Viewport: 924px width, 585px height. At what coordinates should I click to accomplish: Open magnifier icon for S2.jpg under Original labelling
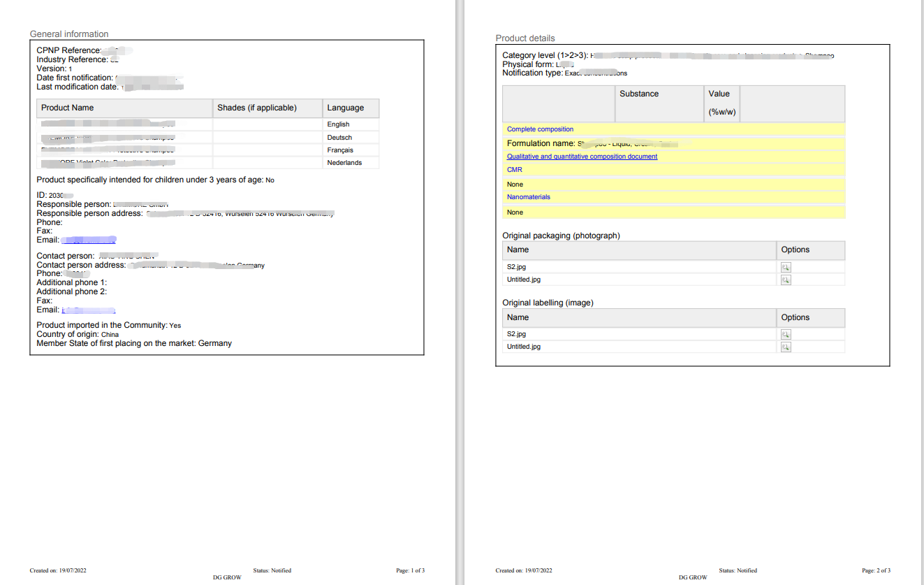pos(786,334)
